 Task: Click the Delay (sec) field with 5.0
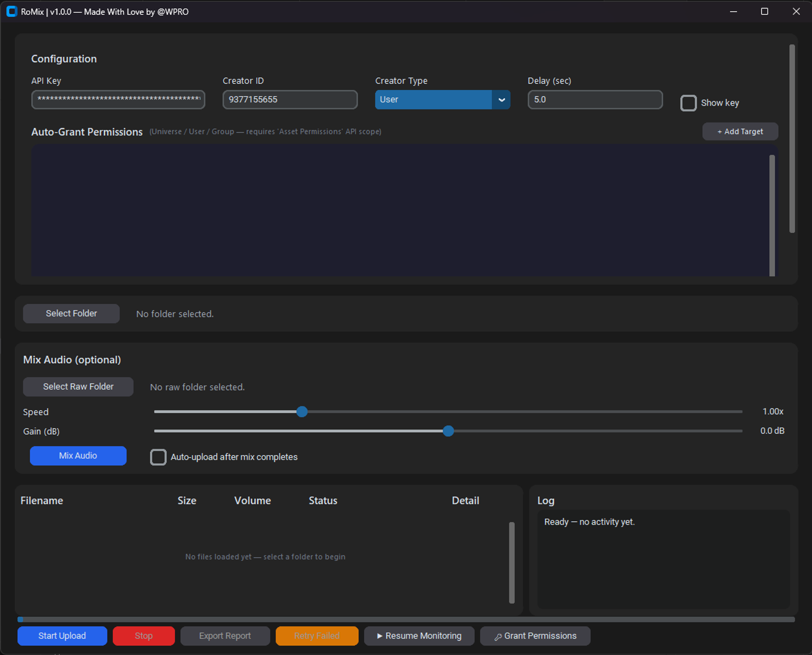pos(595,99)
